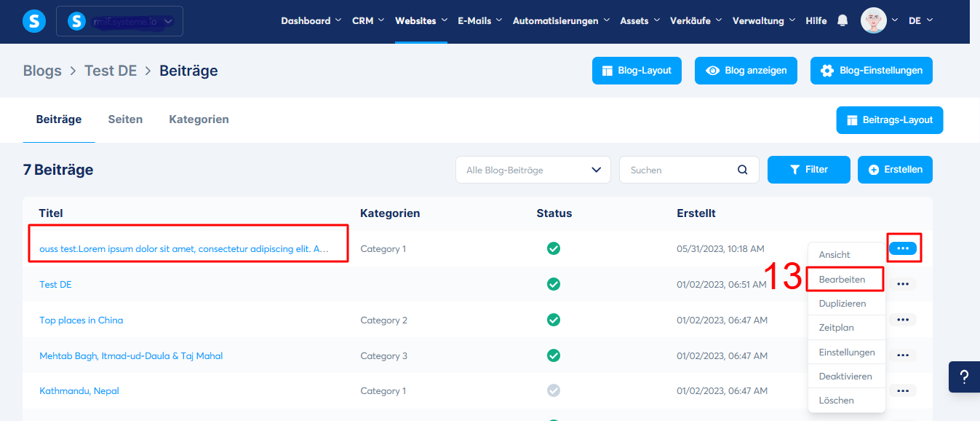
Task: Open the workspace account selector dropdown
Action: [119, 21]
